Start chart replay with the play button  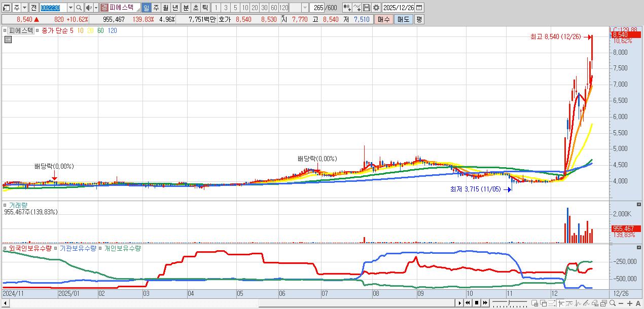coord(460,303)
